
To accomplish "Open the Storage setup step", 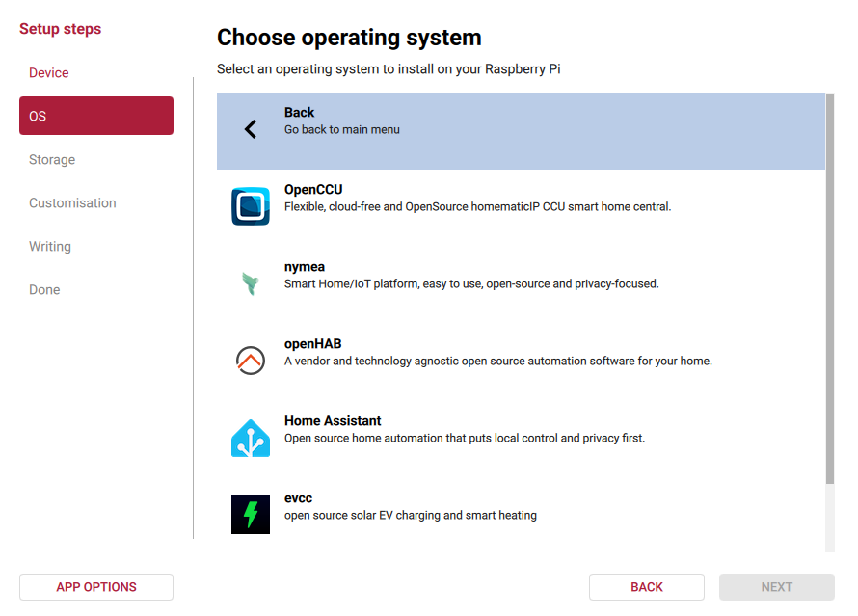I will 52,159.
